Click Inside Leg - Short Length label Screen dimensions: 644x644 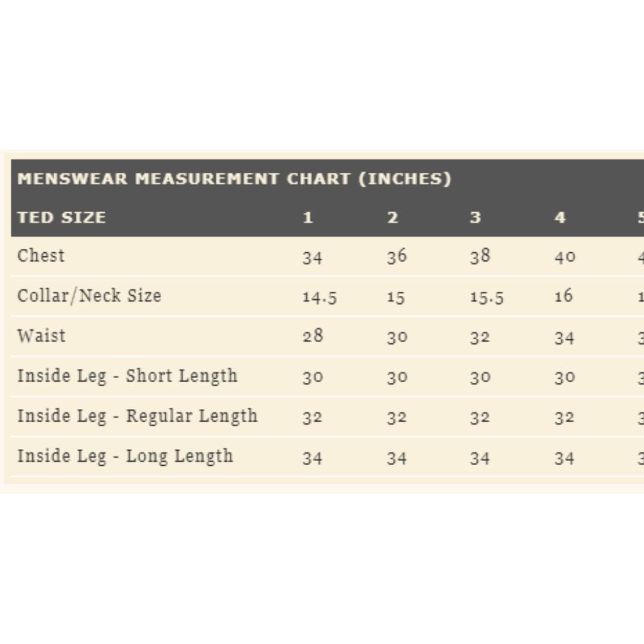point(128,376)
